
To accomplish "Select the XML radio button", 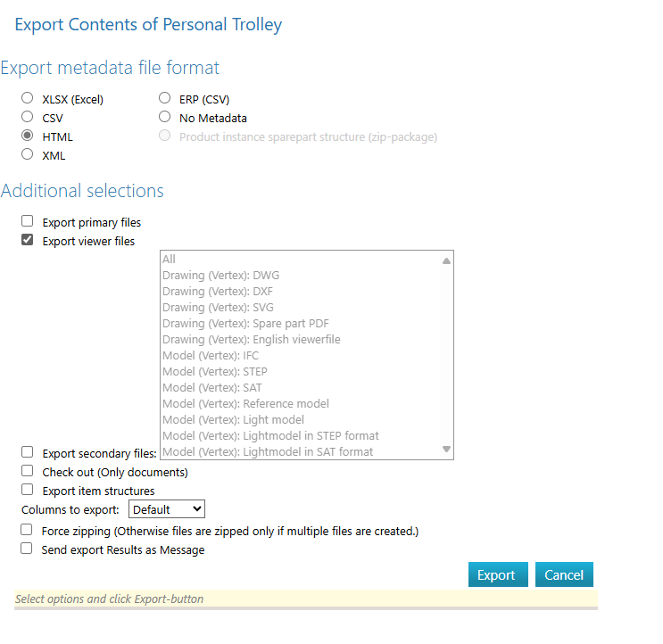I will click(x=28, y=154).
